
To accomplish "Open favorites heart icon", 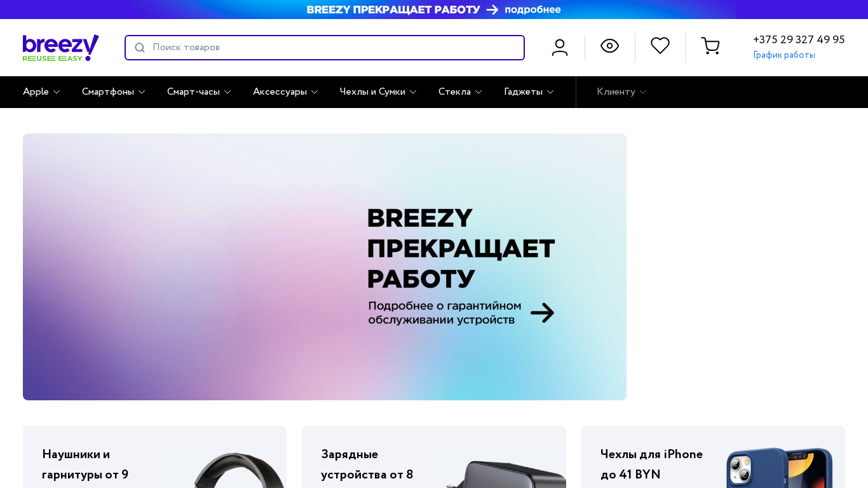I will coord(660,46).
